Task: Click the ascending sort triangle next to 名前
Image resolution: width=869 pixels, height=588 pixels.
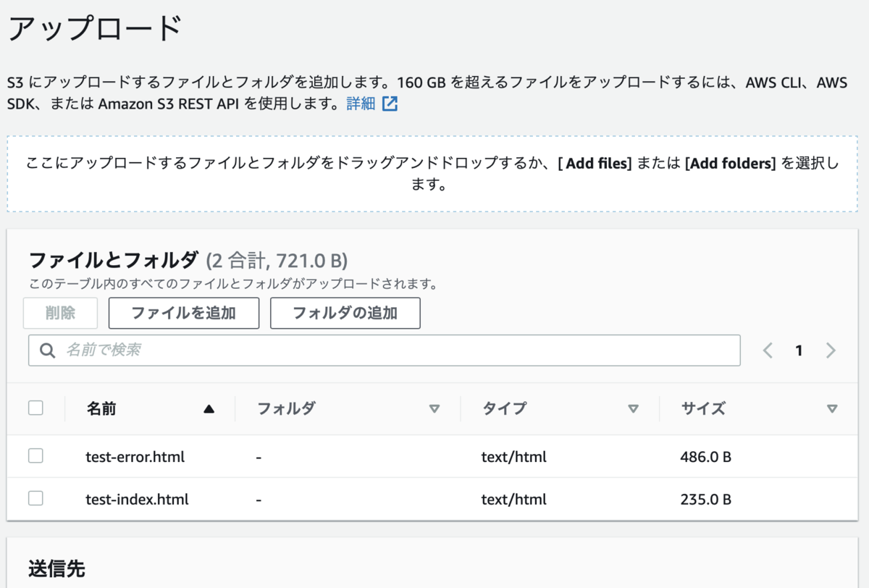Action: click(209, 408)
